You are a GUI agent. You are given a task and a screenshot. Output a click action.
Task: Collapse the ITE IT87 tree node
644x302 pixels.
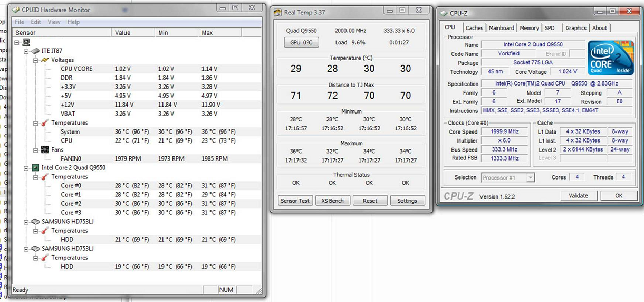click(27, 51)
